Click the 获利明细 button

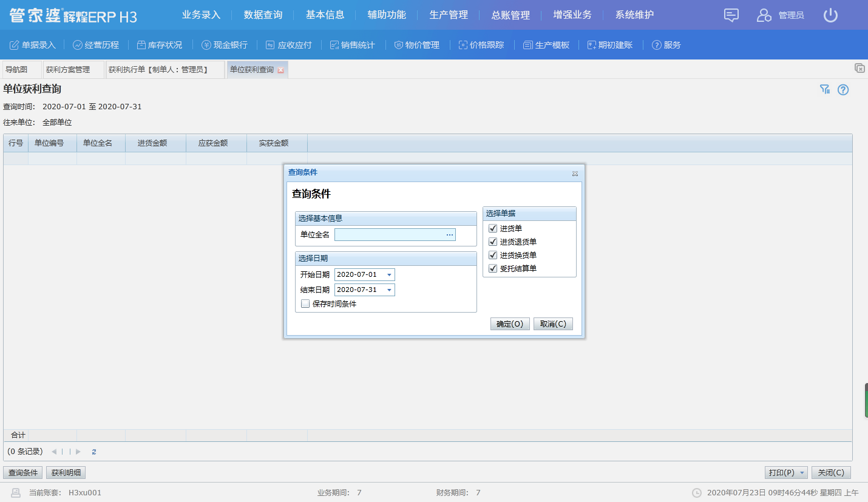pyautogui.click(x=66, y=473)
